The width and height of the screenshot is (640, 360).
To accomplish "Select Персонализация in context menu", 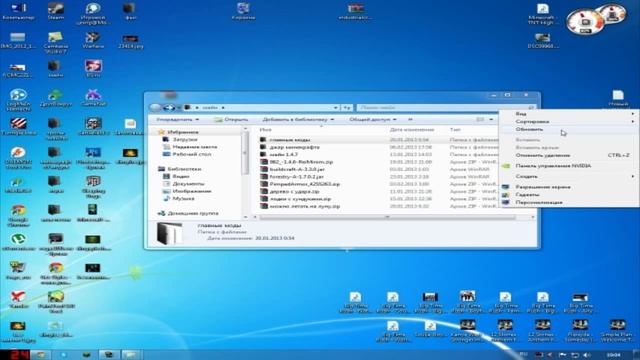I will click(569, 202).
